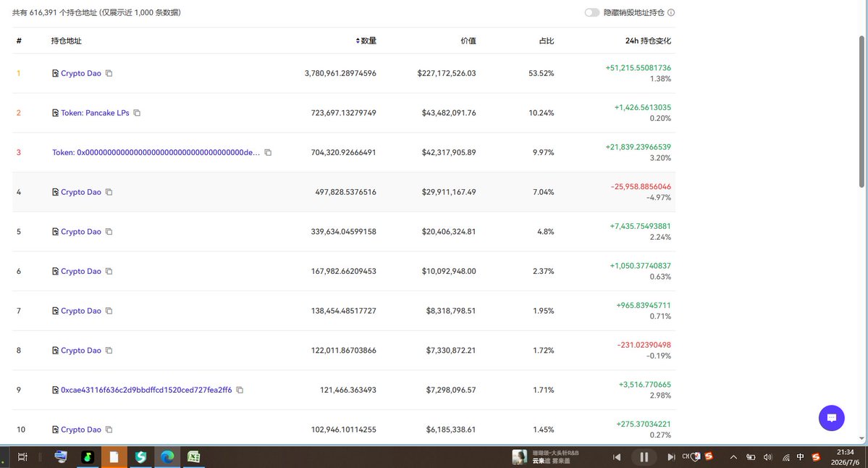Viewport: 868px width, 468px height.
Task: Click the 中 input method indicator in the tray
Action: 801,457
